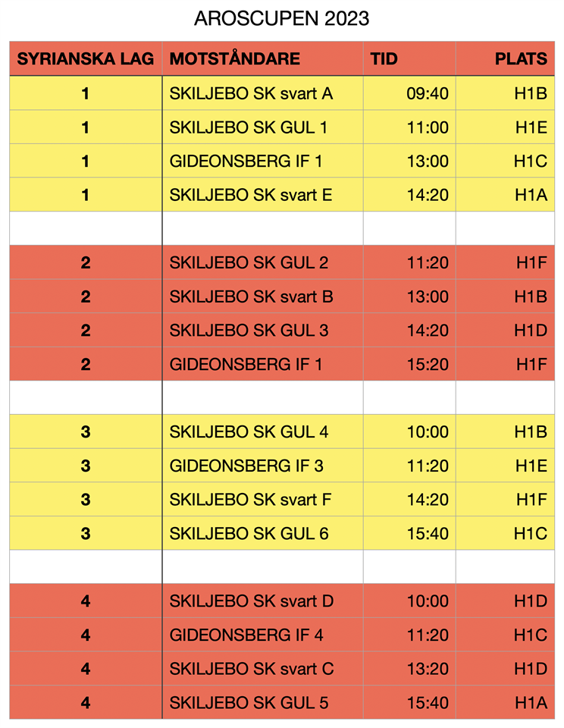564x728 pixels.
Task: Select the SKILJEBO SK GUL 3 cell
Action: coord(249,331)
